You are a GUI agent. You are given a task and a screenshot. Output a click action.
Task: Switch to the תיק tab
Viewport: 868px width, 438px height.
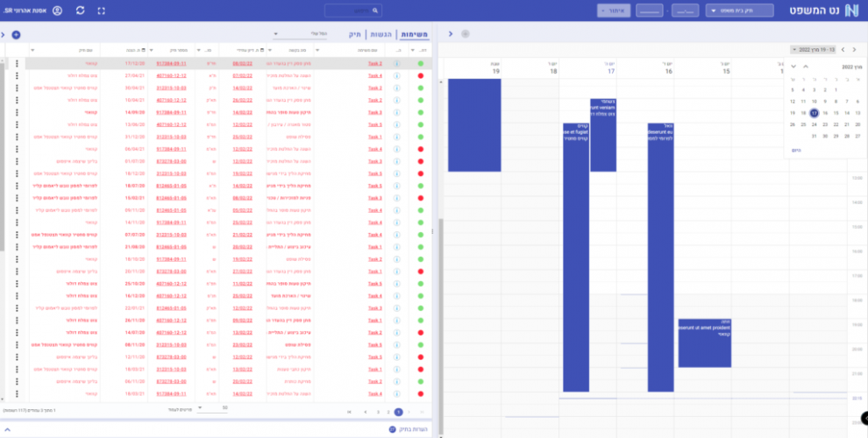point(355,35)
